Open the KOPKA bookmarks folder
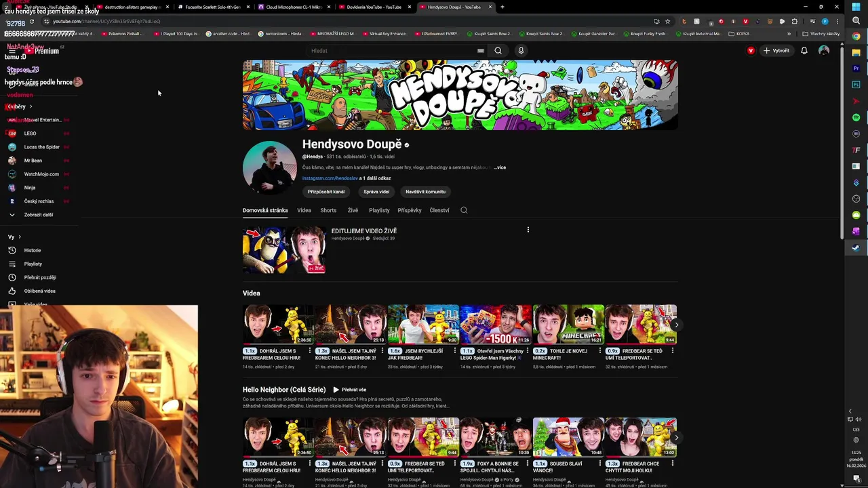868x488 pixels. pos(739,33)
